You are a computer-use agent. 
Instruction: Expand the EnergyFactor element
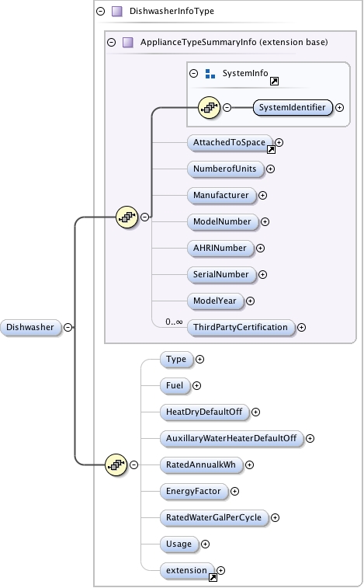click(x=234, y=491)
